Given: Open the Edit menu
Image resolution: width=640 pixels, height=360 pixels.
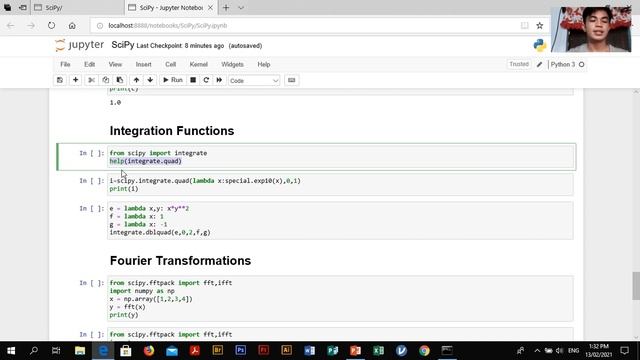Looking at the screenshot, I should point(89,64).
